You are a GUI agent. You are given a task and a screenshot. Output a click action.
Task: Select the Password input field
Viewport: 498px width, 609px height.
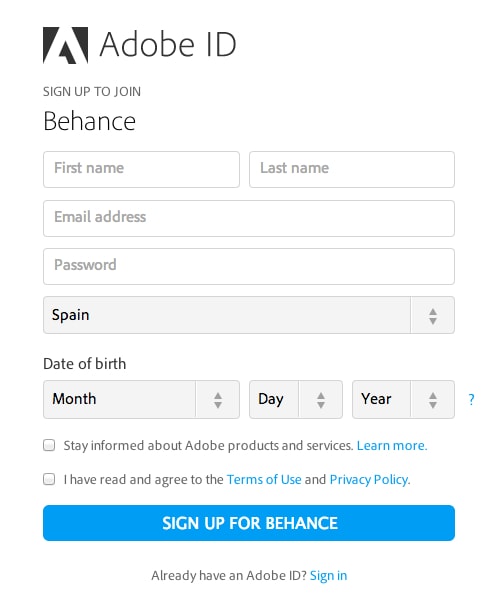tap(249, 266)
